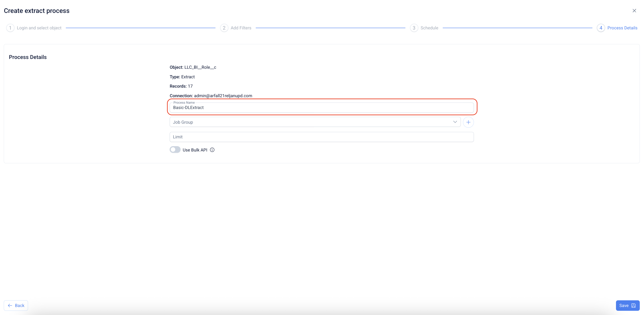This screenshot has width=644, height=315.
Task: Open the Schedule step
Action: click(x=429, y=28)
